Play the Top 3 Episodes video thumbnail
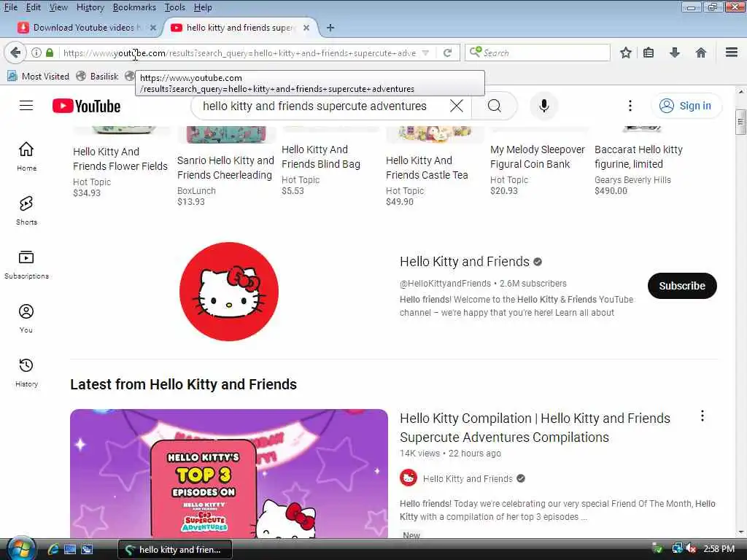Screen dimensions: 747x560 click(229, 473)
